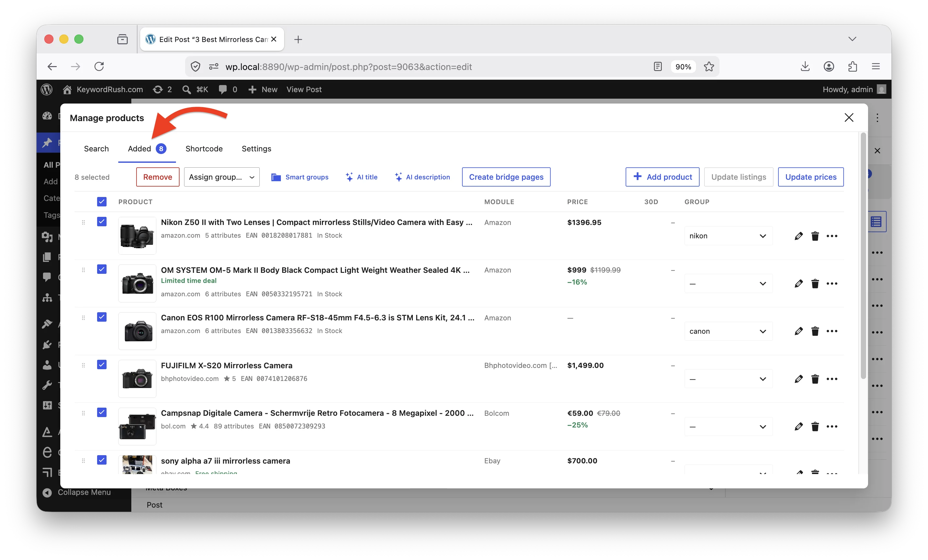Open the Settings tab
This screenshot has width=928, height=560.
[x=256, y=149]
